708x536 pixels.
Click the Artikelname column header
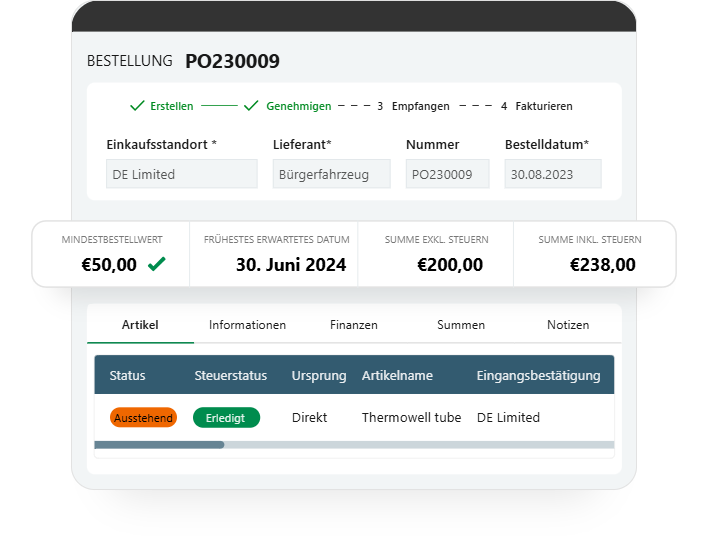pos(397,376)
